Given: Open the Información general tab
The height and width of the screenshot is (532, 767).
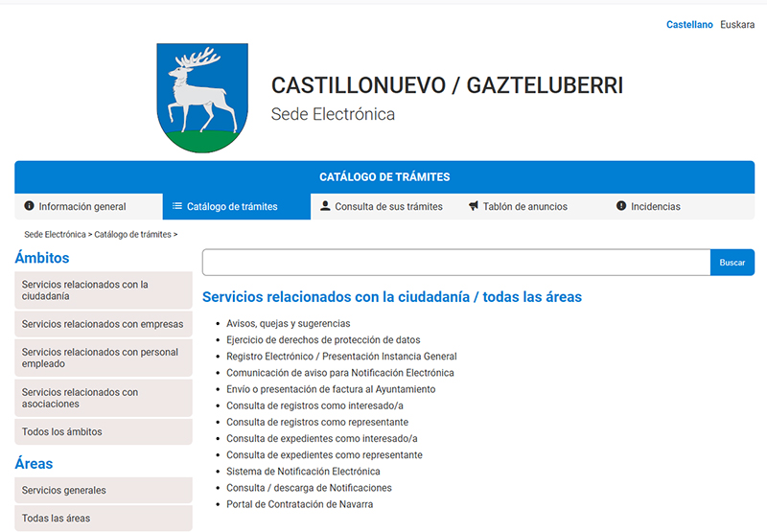Looking at the screenshot, I should tap(88, 206).
